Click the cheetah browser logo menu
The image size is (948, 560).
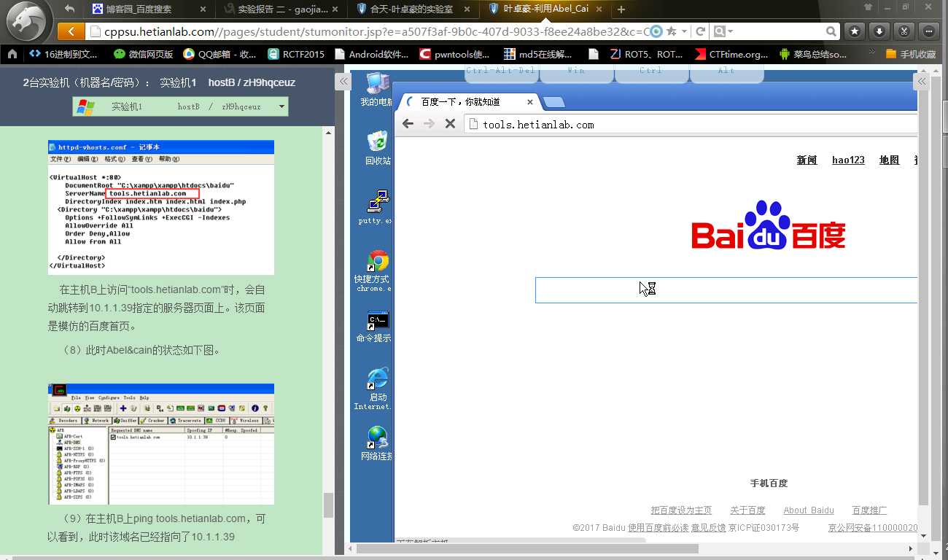click(28, 22)
